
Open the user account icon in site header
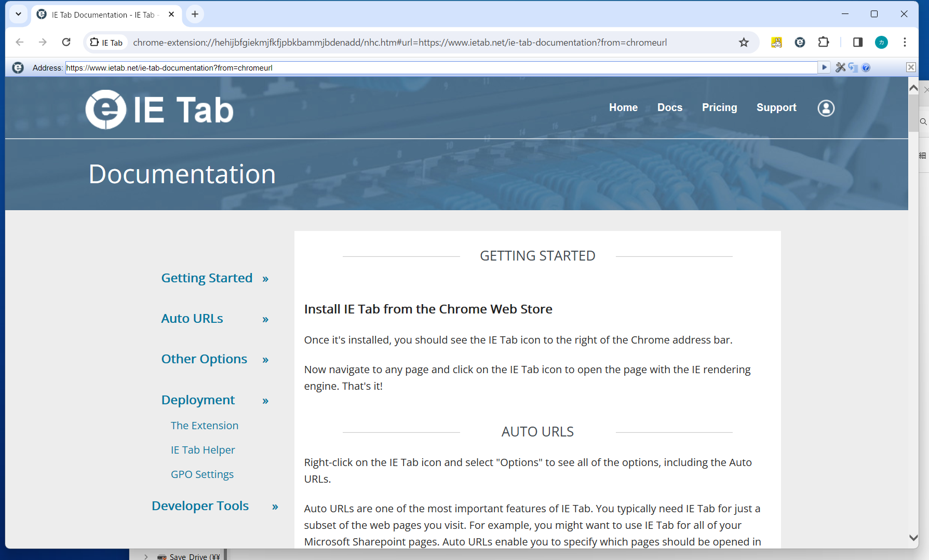pyautogui.click(x=826, y=108)
